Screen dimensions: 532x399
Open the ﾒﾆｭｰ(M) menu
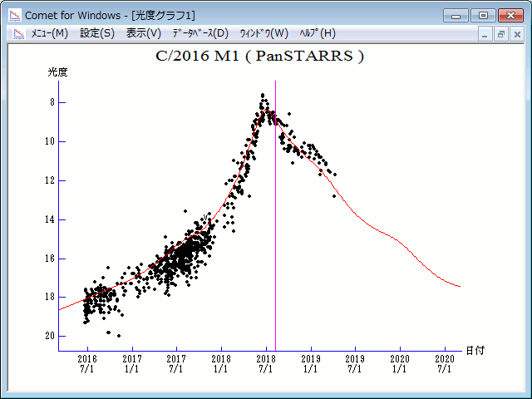(x=49, y=33)
